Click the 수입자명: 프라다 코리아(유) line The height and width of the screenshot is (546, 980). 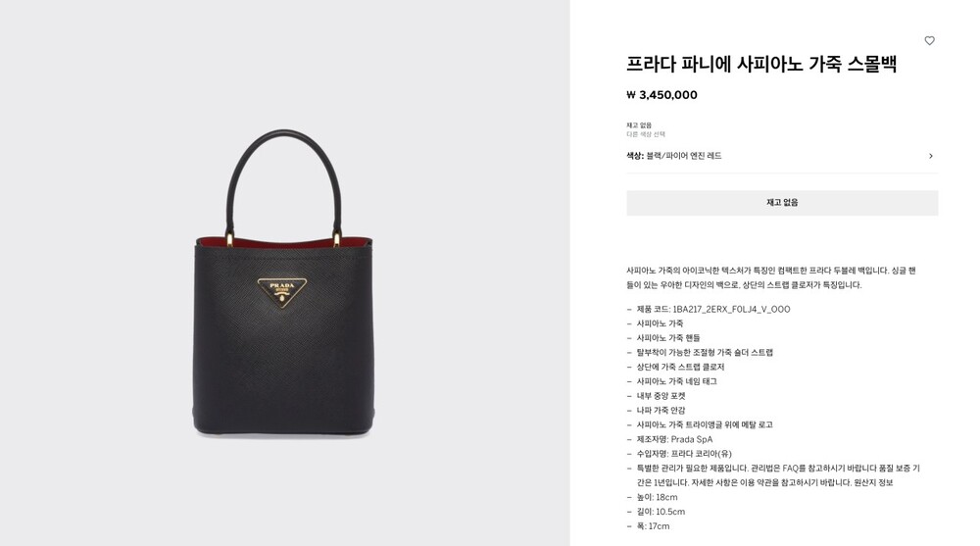(684, 454)
